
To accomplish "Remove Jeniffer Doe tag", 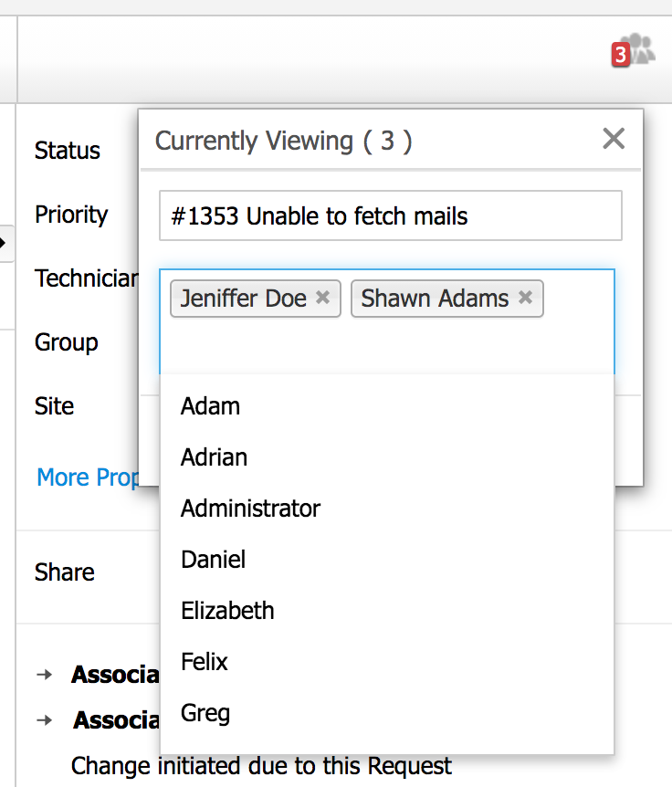I will pos(322,298).
